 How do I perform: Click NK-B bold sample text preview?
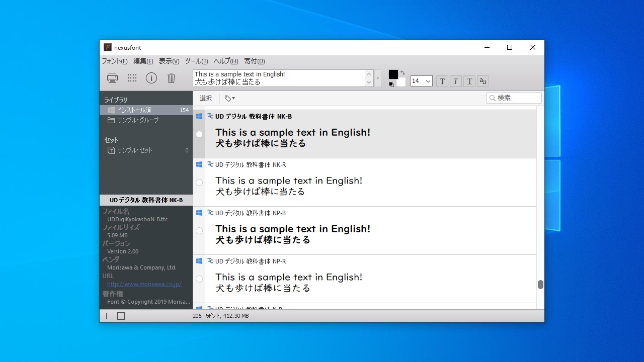293,138
